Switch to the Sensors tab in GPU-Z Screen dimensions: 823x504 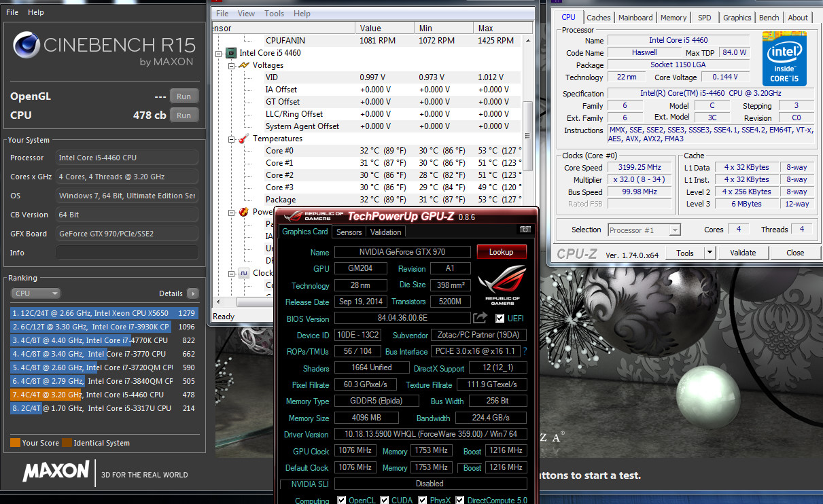(349, 232)
